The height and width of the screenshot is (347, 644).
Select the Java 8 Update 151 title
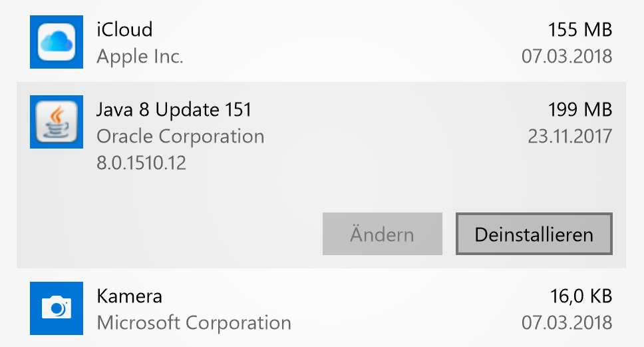174,109
